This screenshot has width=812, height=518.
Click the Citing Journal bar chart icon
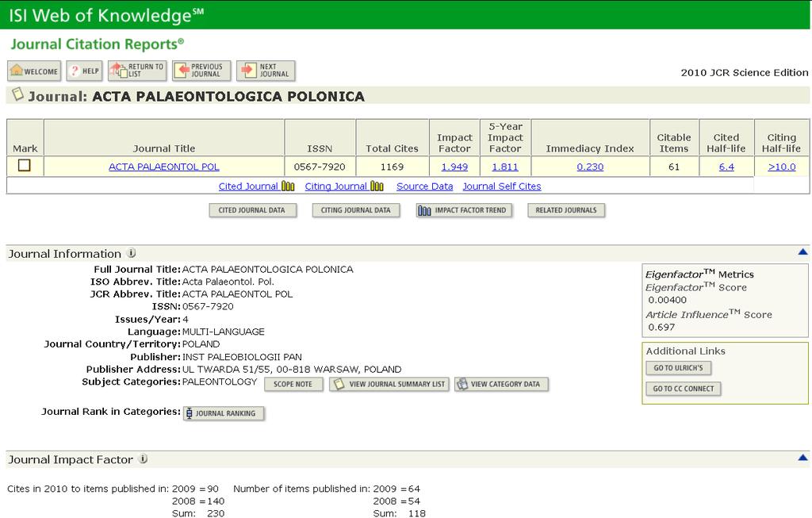377,186
